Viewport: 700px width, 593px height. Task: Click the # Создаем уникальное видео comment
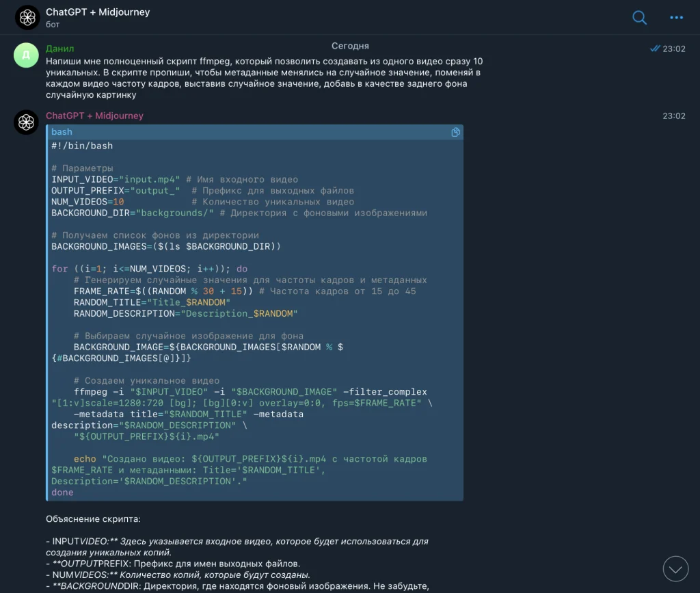[x=146, y=380]
